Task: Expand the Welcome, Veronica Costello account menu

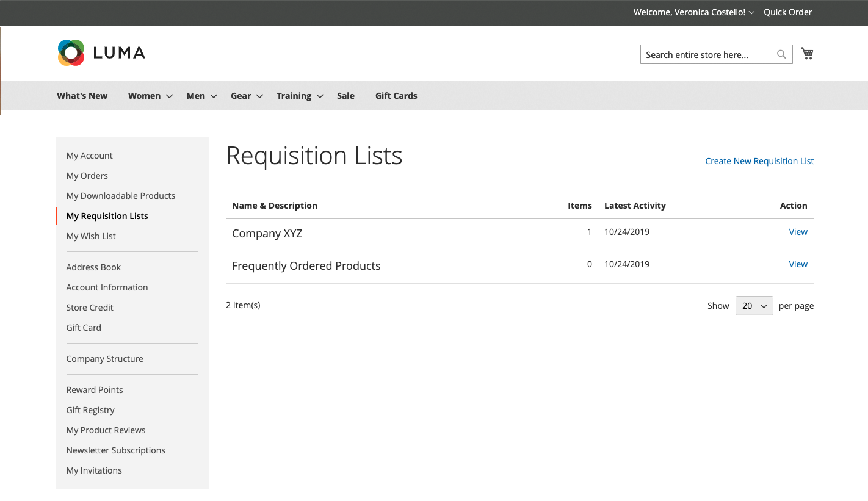Action: [693, 12]
